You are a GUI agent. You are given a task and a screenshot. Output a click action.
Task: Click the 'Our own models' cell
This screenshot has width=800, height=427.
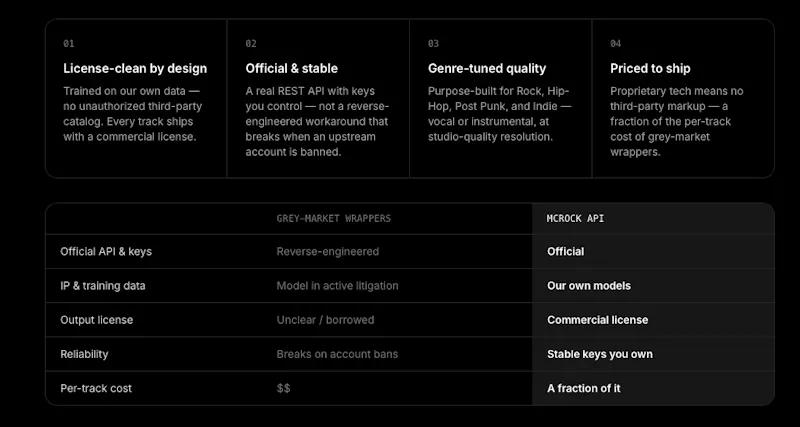point(589,286)
